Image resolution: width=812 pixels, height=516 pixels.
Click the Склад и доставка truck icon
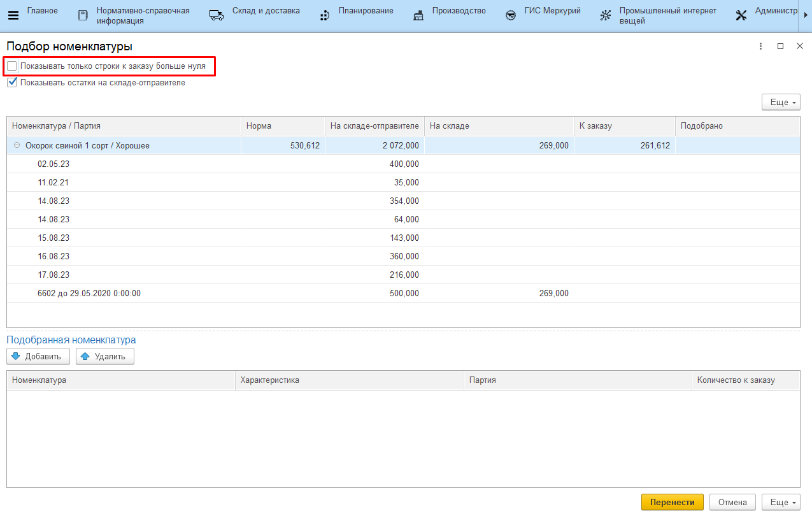pos(217,15)
